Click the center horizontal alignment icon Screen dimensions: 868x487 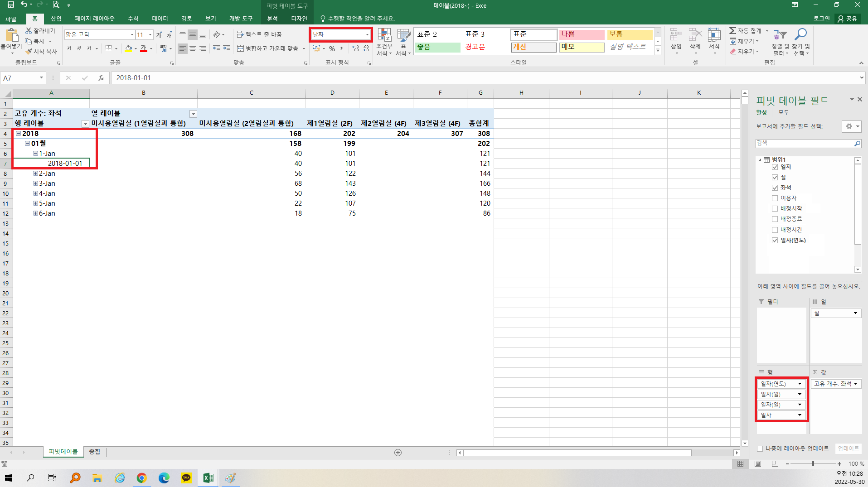point(193,48)
